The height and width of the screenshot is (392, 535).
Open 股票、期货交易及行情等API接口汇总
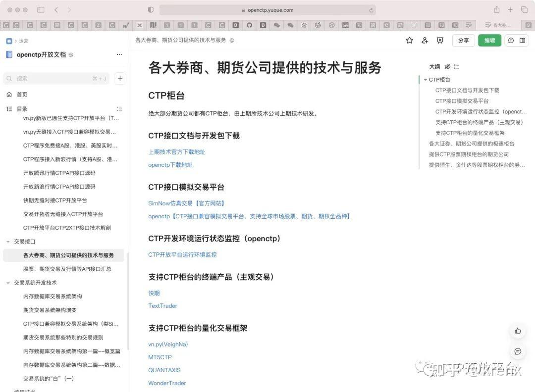pyautogui.click(x=67, y=269)
